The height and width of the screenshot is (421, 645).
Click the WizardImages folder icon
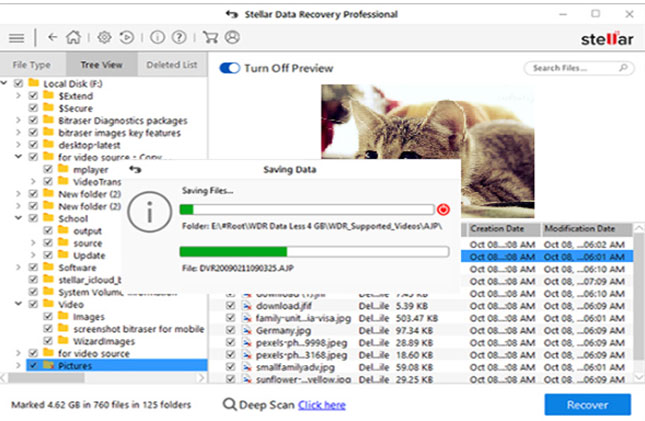[63, 340]
